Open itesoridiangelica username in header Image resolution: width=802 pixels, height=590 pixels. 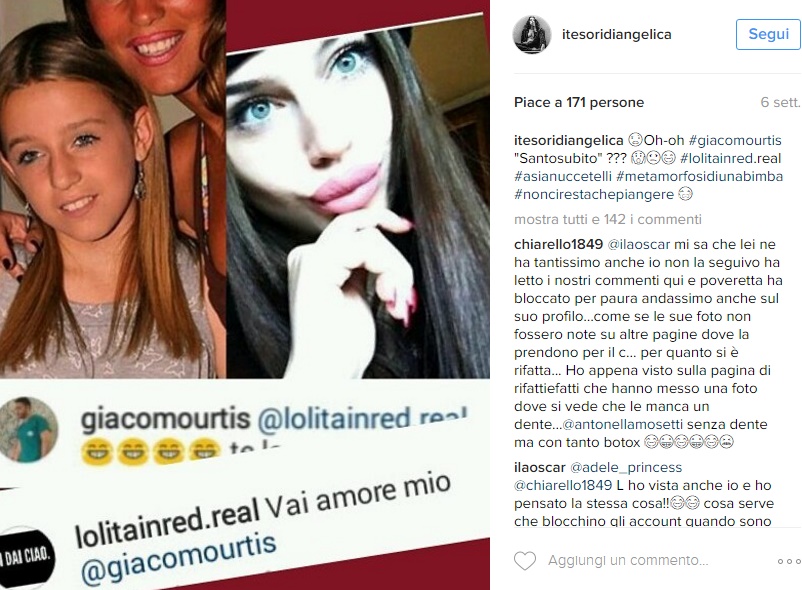[616, 34]
